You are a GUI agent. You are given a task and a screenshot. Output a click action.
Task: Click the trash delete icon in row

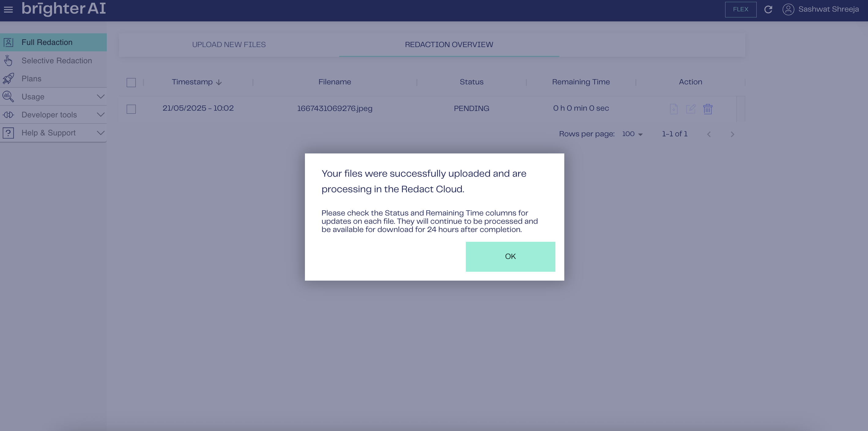(708, 109)
